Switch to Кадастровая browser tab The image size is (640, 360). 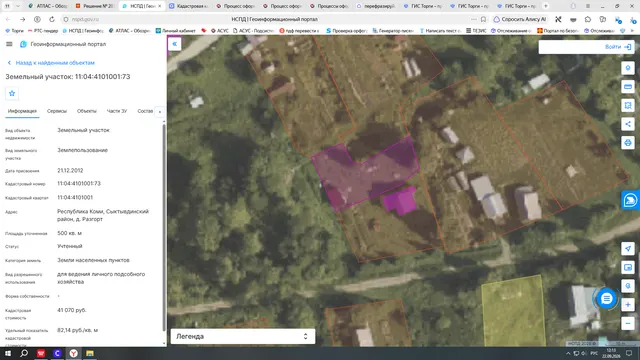[189, 6]
